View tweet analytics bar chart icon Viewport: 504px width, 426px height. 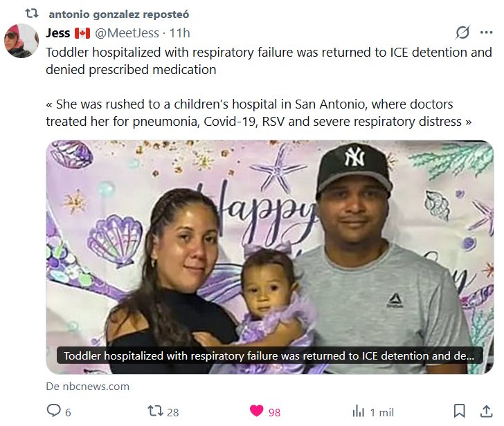[358, 411]
